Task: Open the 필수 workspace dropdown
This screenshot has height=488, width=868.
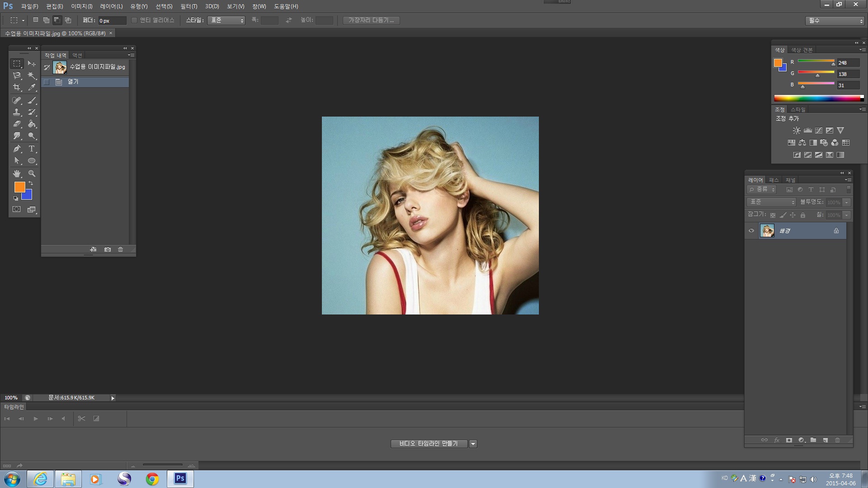Action: [x=835, y=21]
